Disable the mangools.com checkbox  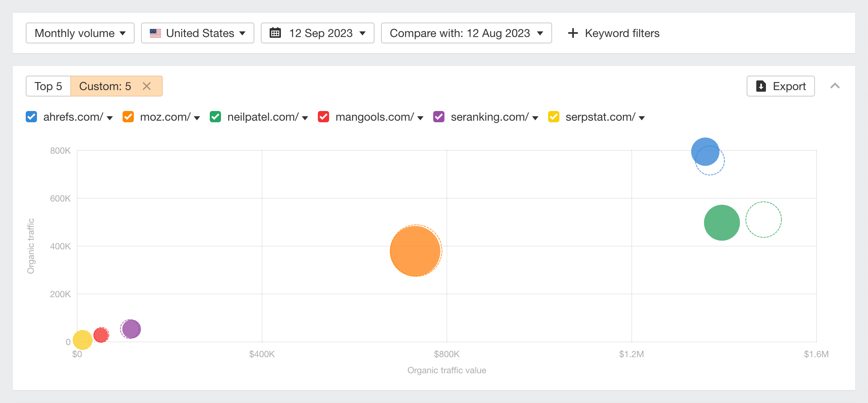click(x=323, y=117)
